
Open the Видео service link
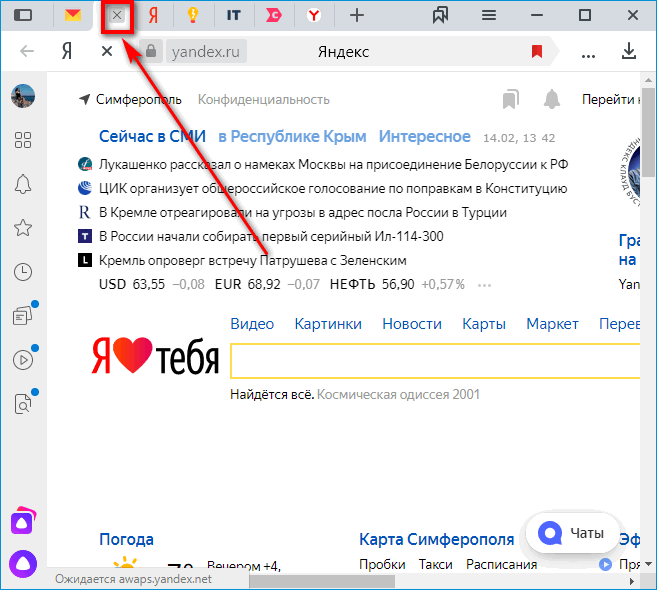[252, 324]
